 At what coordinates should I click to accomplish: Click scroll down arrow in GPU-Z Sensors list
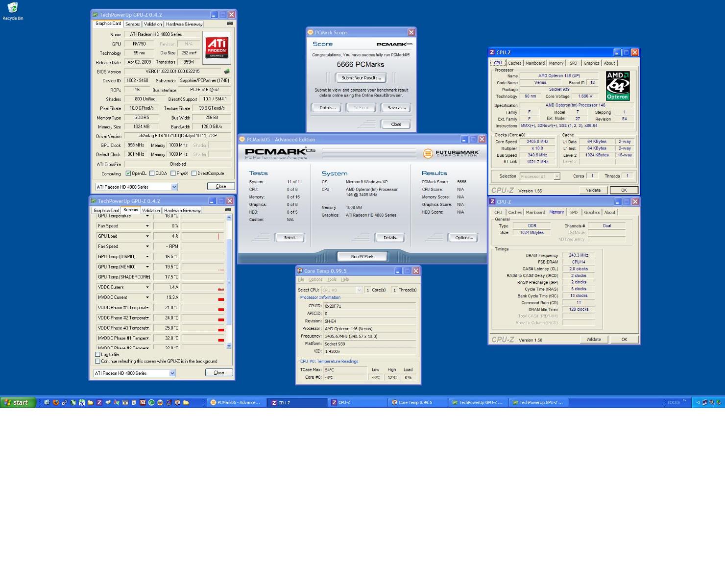point(229,345)
